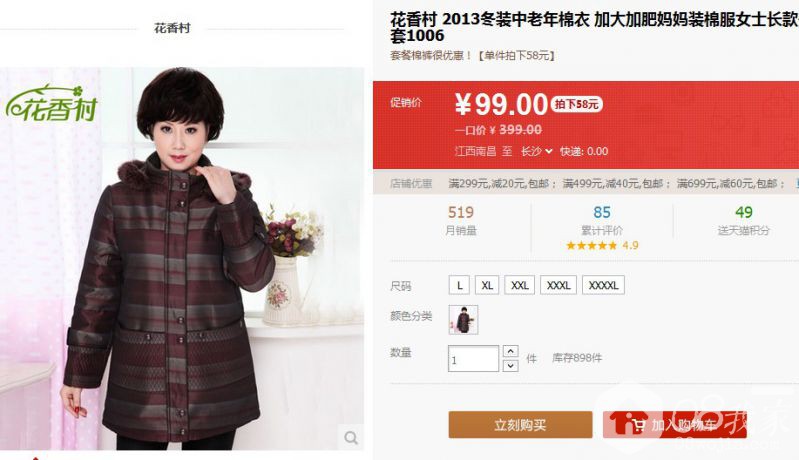
Task: Choose size XXXL option
Action: point(558,285)
